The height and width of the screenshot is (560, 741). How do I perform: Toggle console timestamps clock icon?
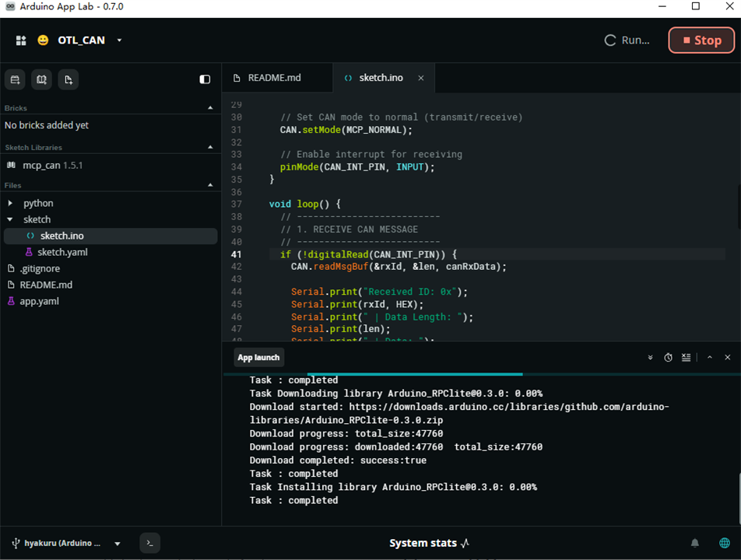tap(668, 358)
